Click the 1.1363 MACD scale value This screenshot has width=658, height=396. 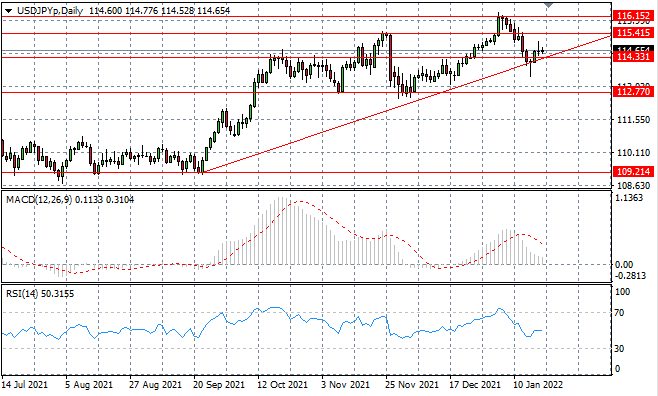pos(629,198)
